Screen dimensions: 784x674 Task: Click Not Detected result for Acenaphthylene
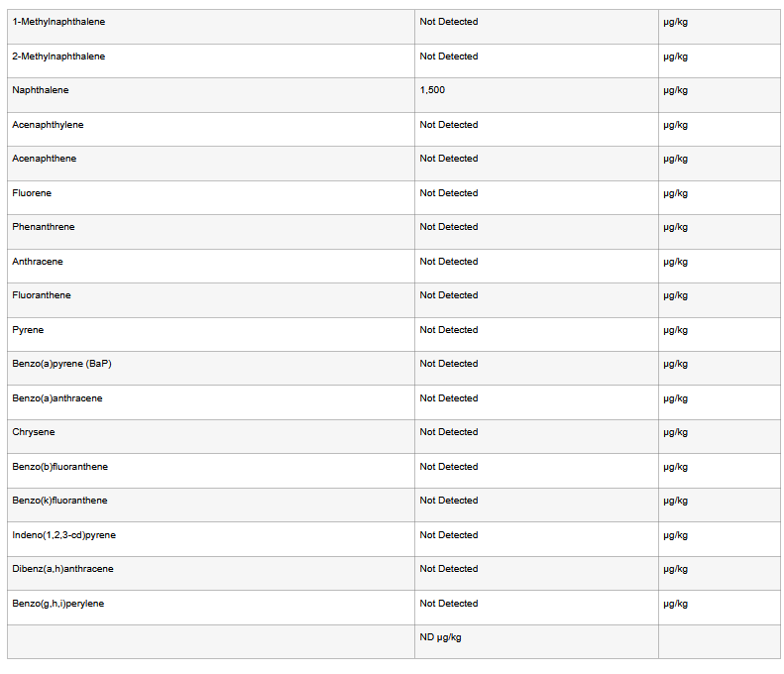pyautogui.click(x=448, y=125)
